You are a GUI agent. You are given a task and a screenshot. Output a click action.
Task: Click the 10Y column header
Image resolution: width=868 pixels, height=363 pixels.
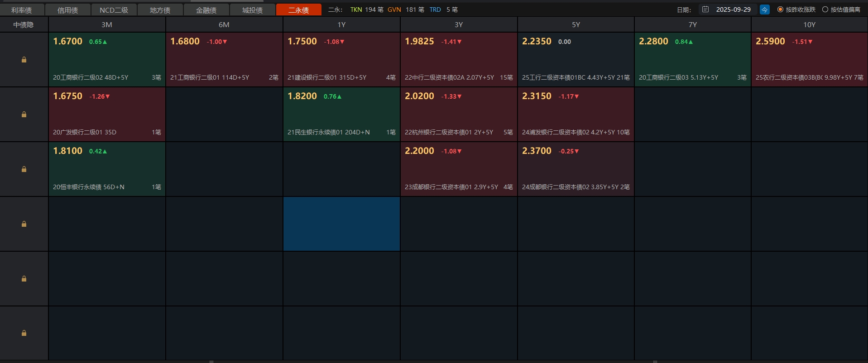click(810, 24)
